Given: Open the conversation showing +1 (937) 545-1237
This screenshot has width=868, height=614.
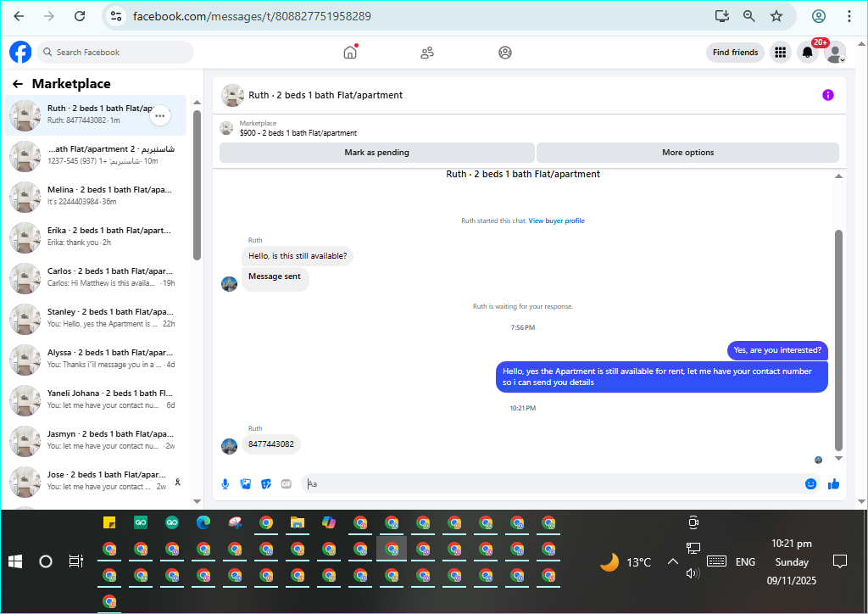Looking at the screenshot, I should tap(95, 155).
